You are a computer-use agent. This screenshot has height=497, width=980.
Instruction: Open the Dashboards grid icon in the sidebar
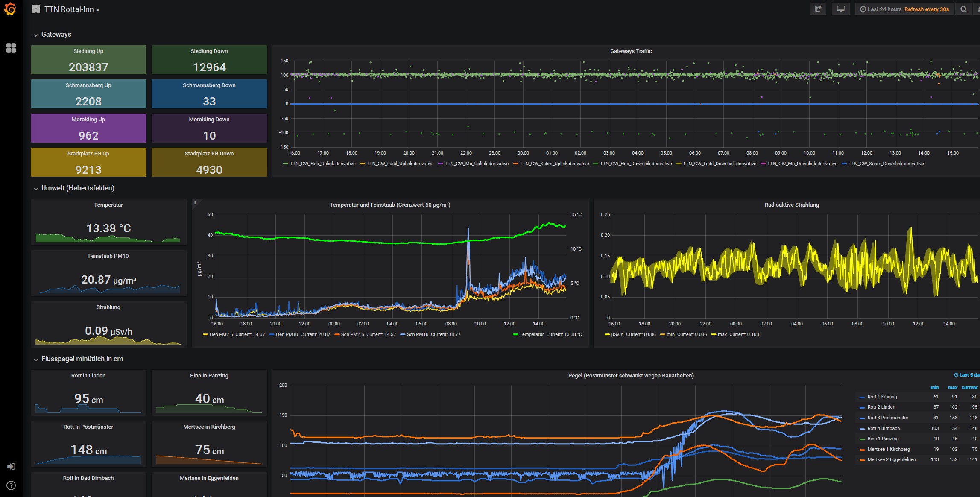click(x=11, y=48)
